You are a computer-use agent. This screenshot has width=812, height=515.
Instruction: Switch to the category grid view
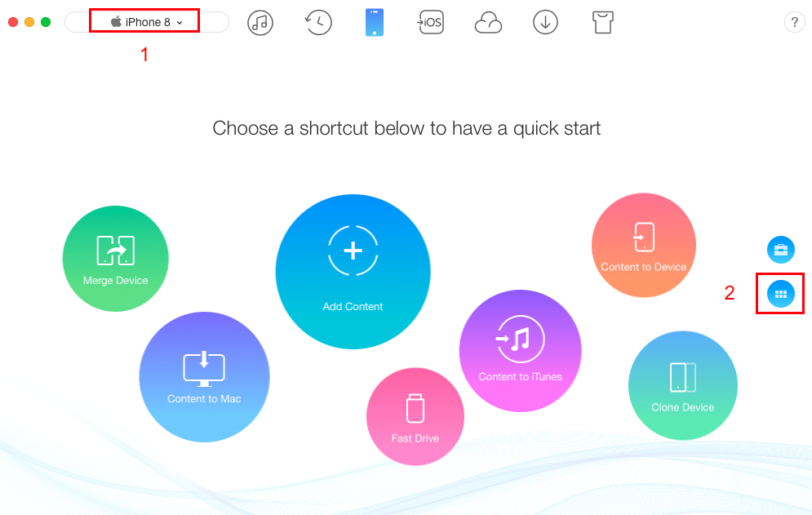coord(780,294)
